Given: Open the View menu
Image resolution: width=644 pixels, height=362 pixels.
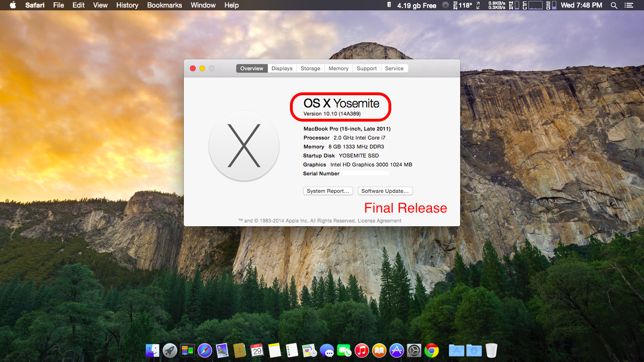Looking at the screenshot, I should coord(100,5).
